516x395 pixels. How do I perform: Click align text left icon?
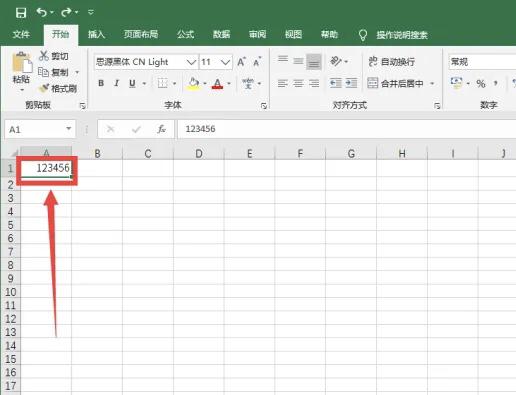click(x=283, y=83)
